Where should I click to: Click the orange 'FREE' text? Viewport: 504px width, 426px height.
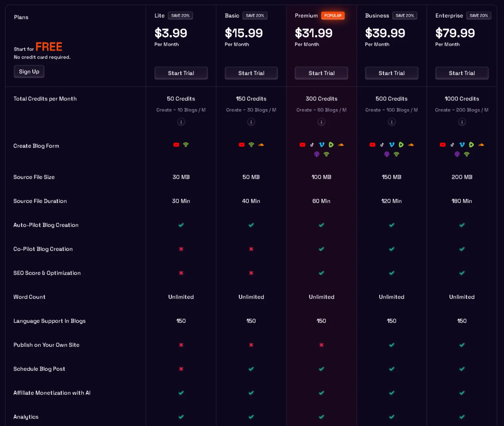pos(49,47)
